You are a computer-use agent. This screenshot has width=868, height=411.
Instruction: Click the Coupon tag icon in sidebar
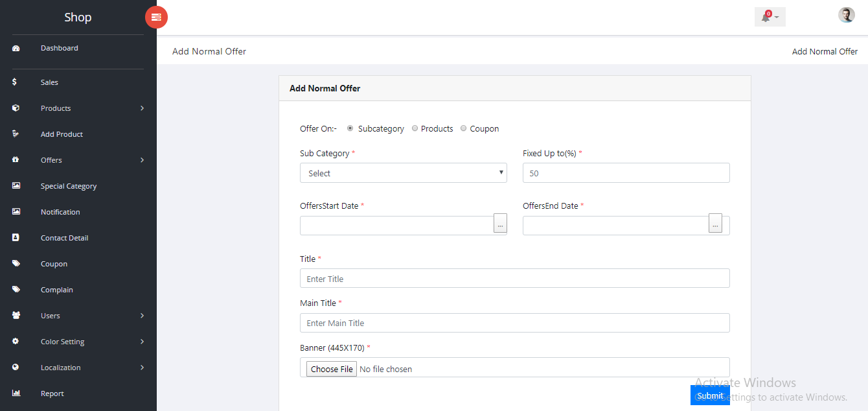point(16,264)
